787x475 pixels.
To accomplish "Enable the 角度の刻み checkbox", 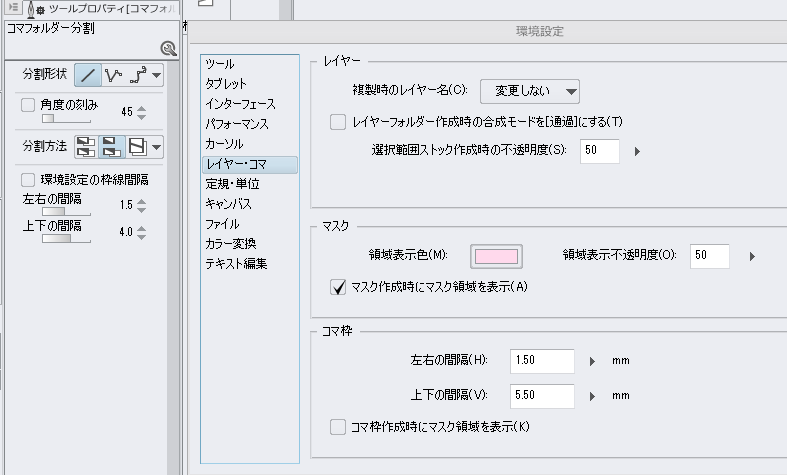I will (x=28, y=104).
